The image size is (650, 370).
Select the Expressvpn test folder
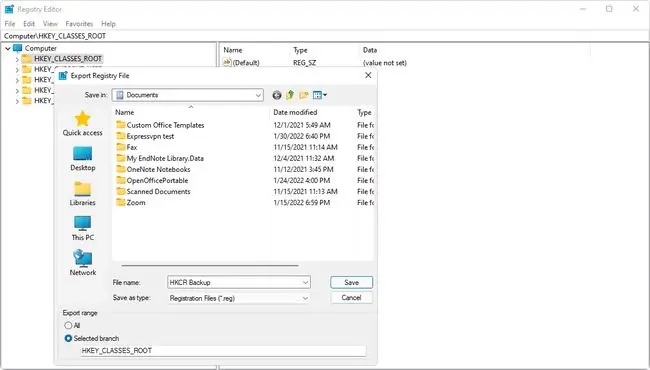pos(145,136)
